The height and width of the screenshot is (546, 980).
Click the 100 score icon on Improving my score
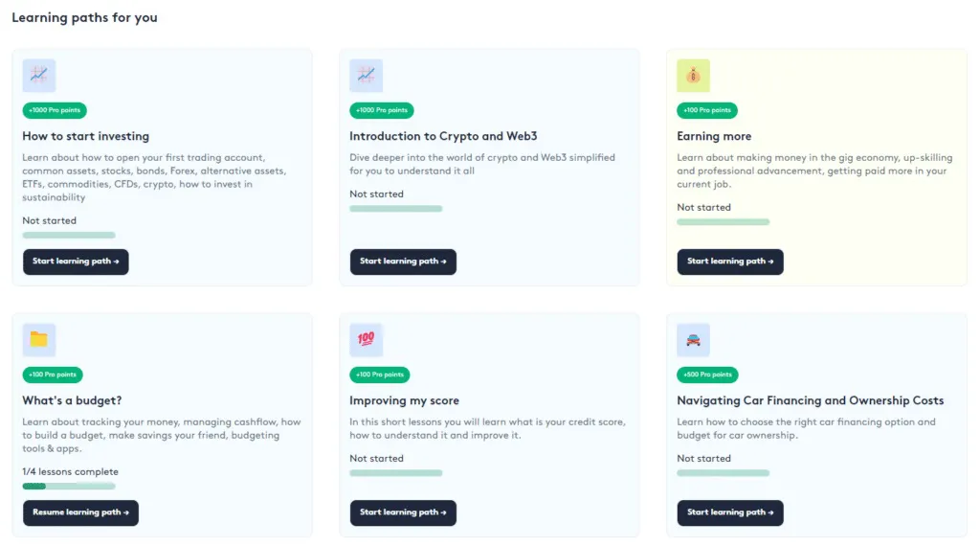point(367,340)
